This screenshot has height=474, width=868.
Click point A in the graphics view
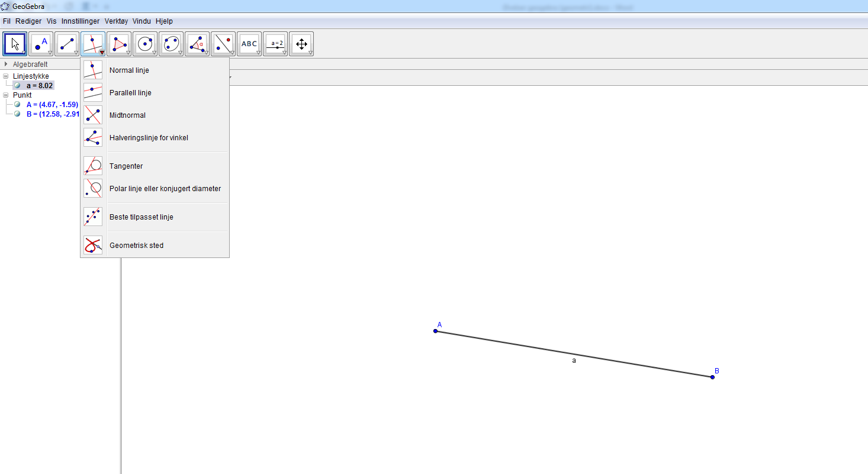(435, 331)
